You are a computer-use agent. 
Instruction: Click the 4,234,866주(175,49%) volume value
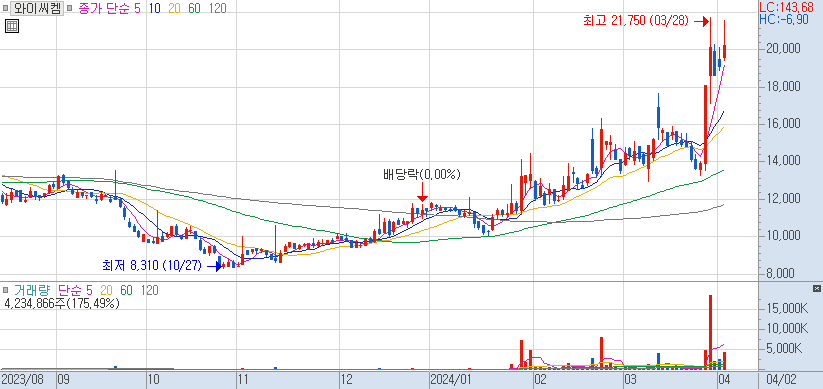(x=61, y=303)
